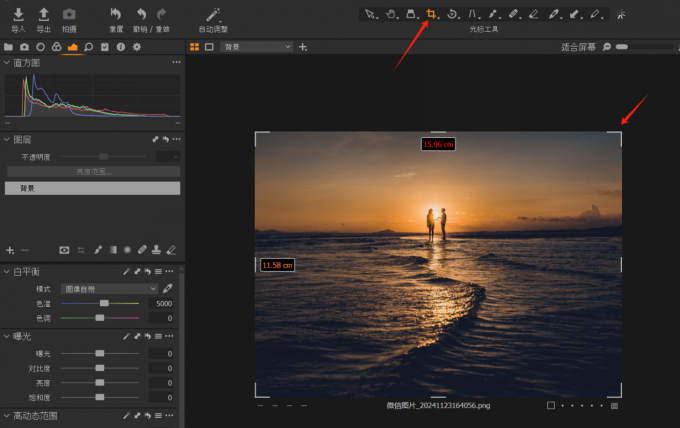
Task: Select the keystone correction tool
Action: [472, 14]
